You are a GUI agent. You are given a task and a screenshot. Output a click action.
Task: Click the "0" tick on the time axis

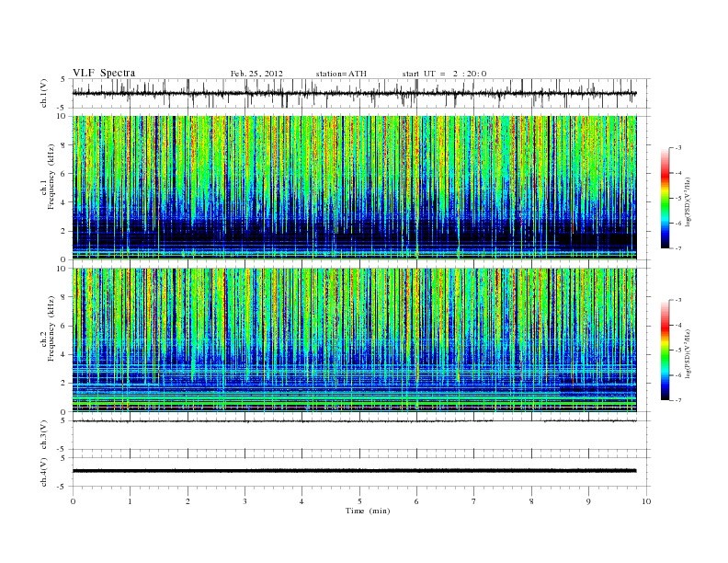(x=73, y=501)
